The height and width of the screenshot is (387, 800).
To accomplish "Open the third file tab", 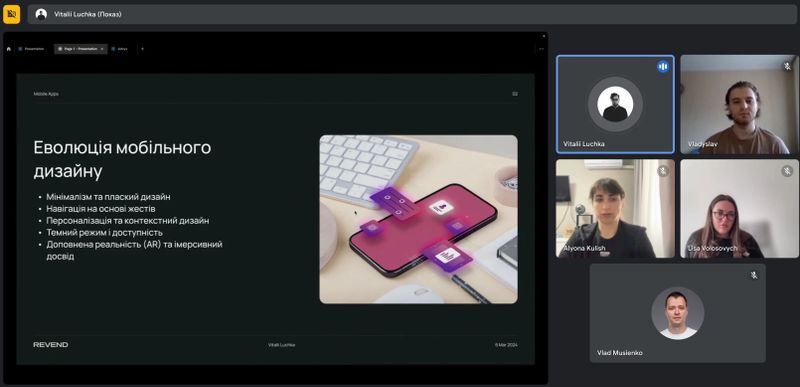I will tap(121, 49).
